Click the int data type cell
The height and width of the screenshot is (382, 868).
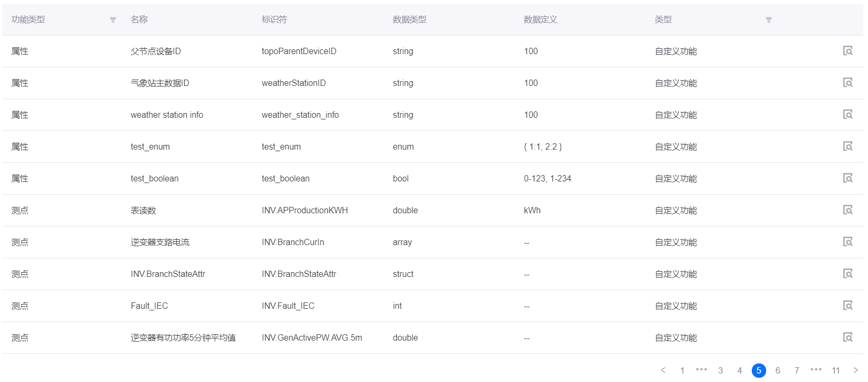click(x=397, y=306)
